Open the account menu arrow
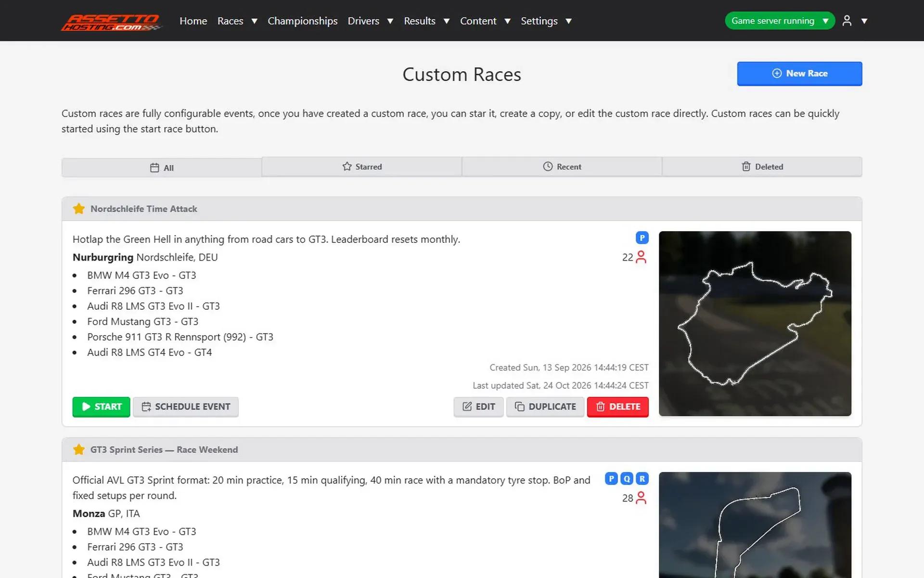This screenshot has height=578, width=924. click(864, 21)
